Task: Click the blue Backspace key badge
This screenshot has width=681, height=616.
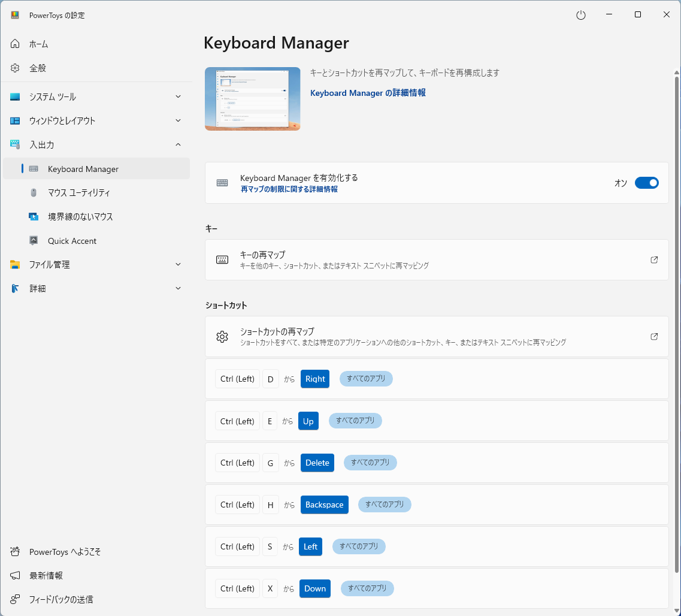Action: point(325,505)
